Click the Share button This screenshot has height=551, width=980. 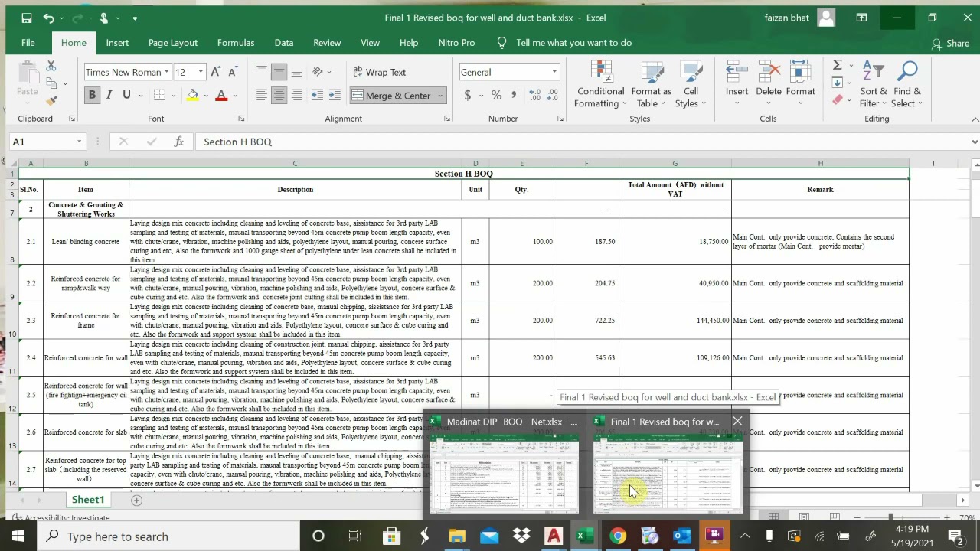[x=951, y=44]
